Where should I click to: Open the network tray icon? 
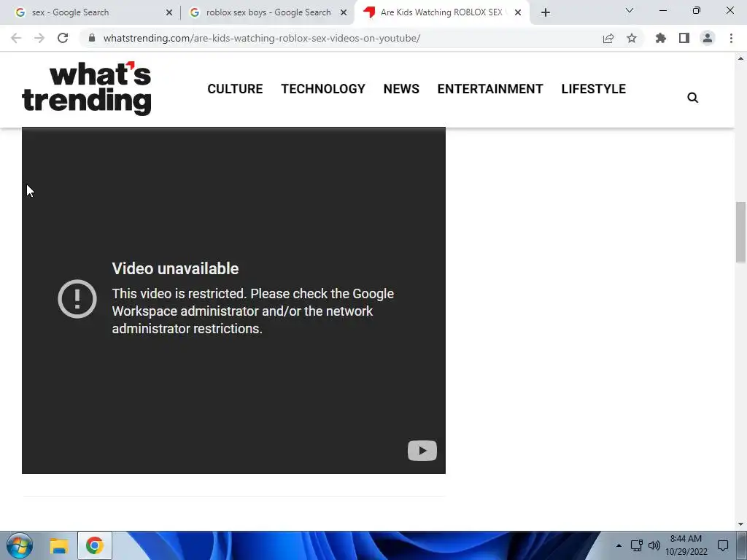tap(636, 545)
